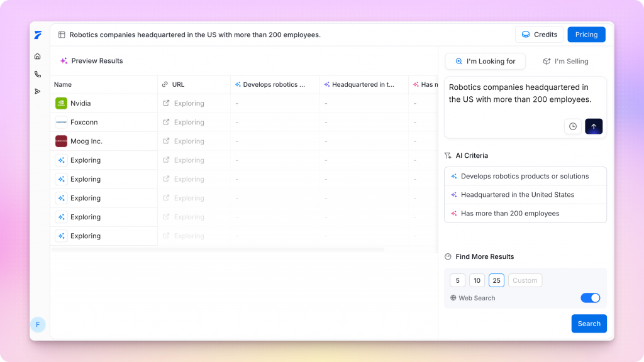Image resolution: width=644 pixels, height=362 pixels.
Task: Submit query with the up arrow button
Action: coord(593,126)
